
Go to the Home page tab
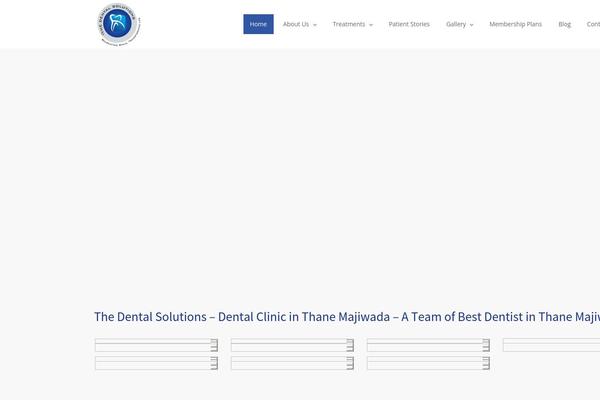tap(258, 24)
